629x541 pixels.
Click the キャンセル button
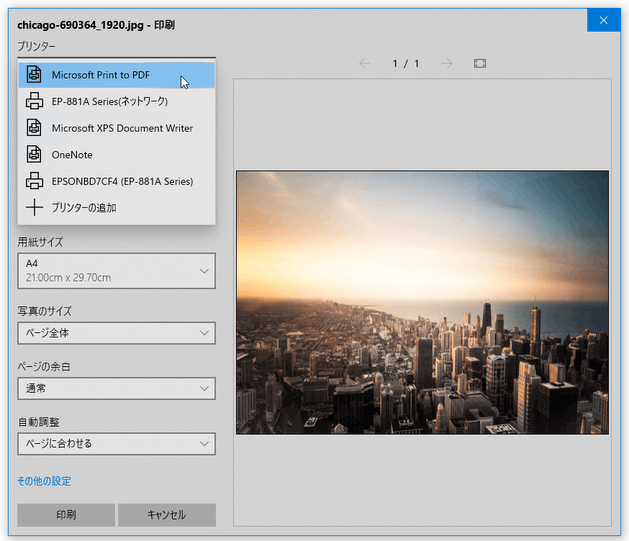click(x=167, y=515)
